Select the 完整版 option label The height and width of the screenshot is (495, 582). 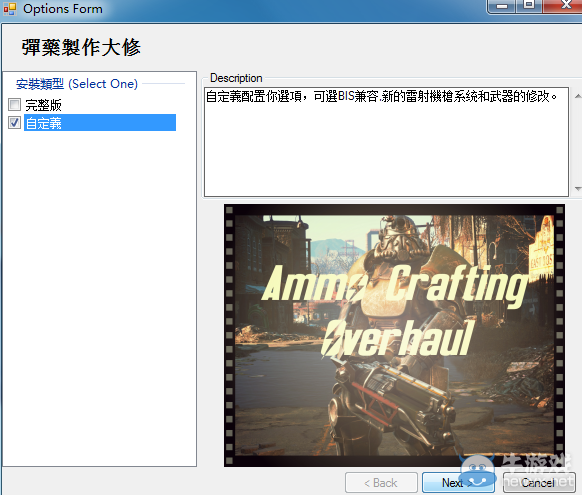tap(43, 105)
